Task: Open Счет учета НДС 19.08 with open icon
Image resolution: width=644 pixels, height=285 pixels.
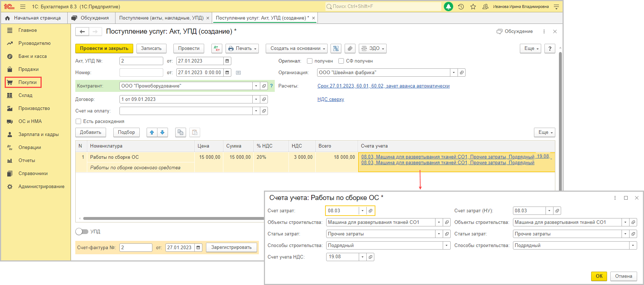Action: pyautogui.click(x=370, y=257)
